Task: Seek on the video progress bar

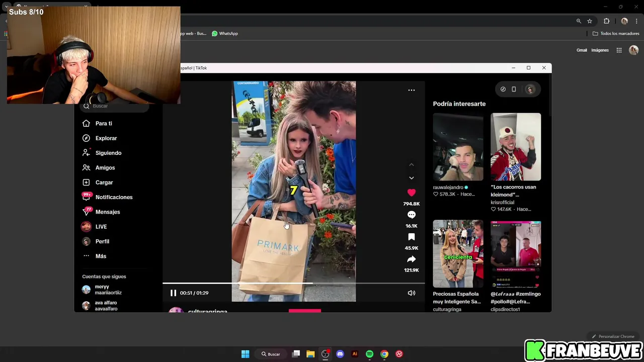Action: pyautogui.click(x=293, y=284)
